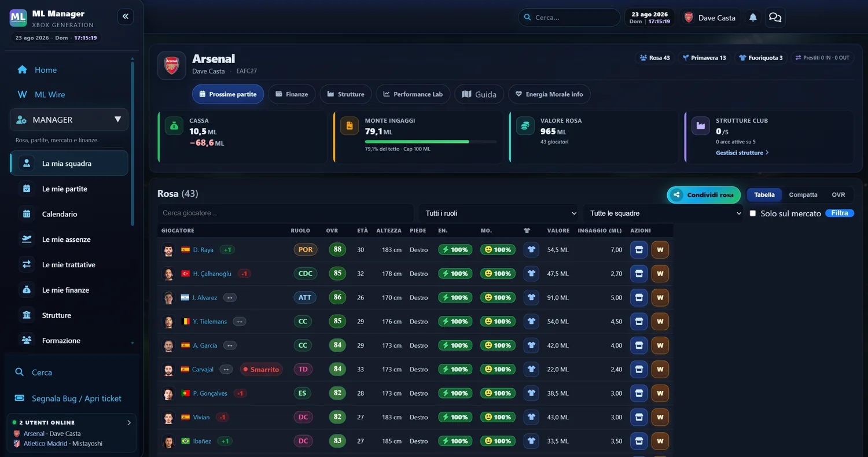Click the Condividi rosa button
The image size is (868, 457).
click(704, 195)
